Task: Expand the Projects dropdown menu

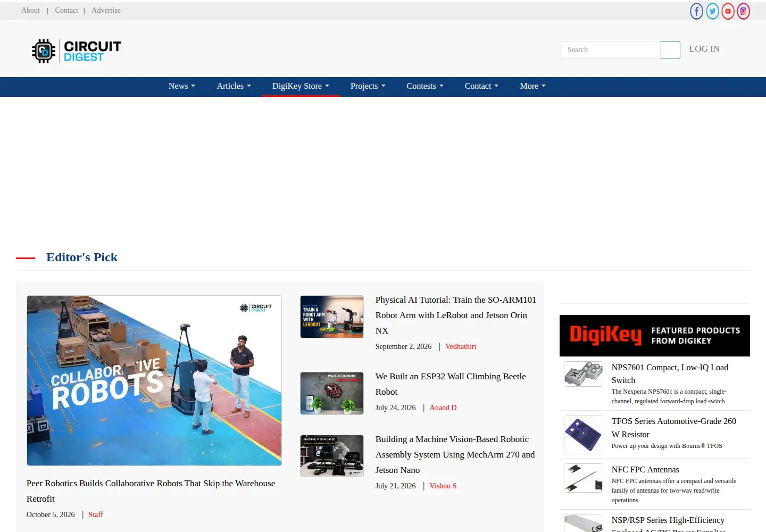Action: coord(368,86)
